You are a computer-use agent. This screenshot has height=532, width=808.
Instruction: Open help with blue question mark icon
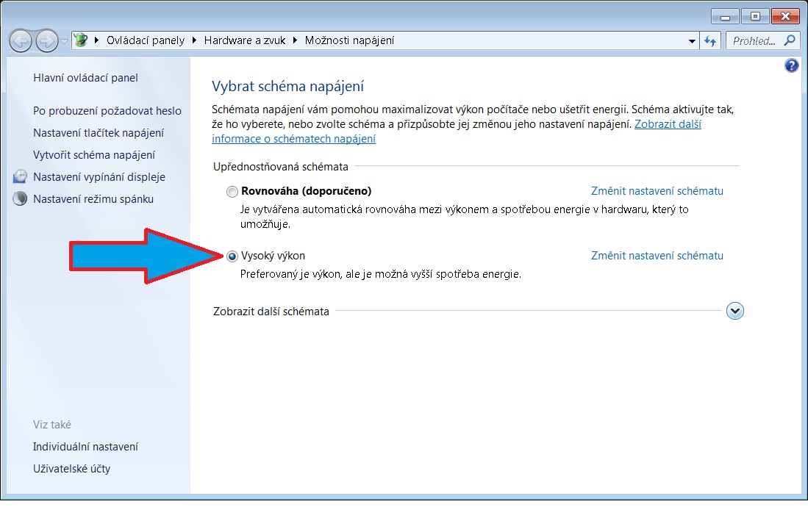pos(792,65)
